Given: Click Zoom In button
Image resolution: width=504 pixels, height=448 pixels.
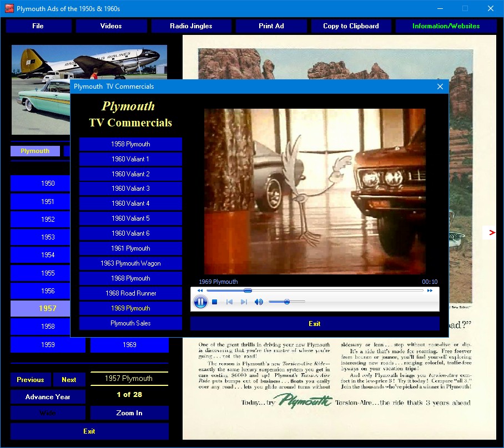Looking at the screenshot, I should (x=129, y=413).
